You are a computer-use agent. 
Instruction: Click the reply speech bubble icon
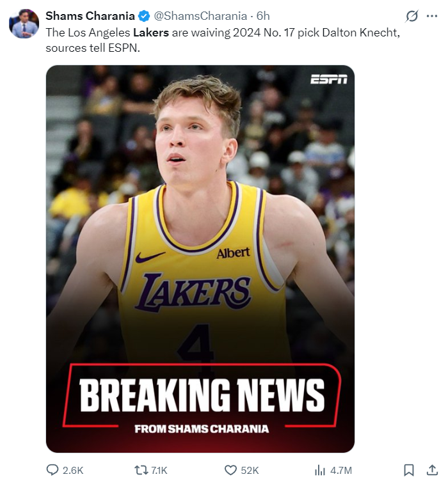[52, 470]
